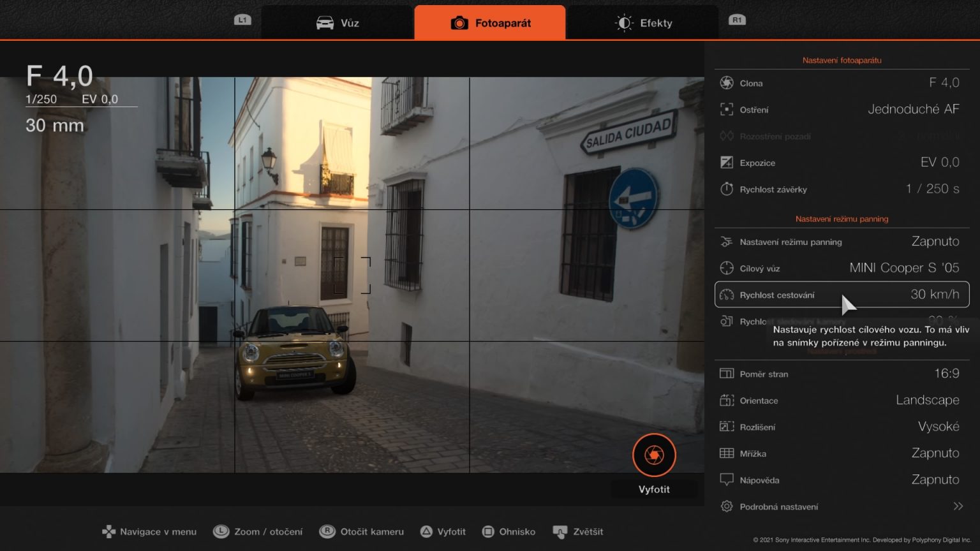Click the Mřížka grid icon
980x551 pixels.
click(x=727, y=453)
